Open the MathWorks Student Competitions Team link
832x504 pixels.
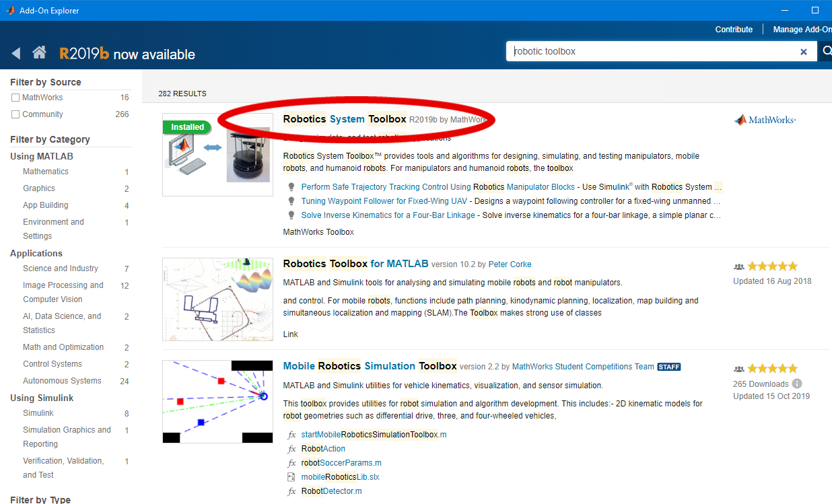click(x=583, y=367)
